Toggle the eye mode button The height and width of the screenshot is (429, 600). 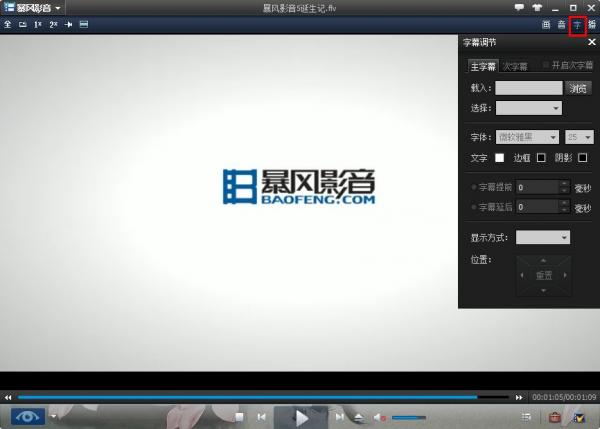pyautogui.click(x=28, y=416)
